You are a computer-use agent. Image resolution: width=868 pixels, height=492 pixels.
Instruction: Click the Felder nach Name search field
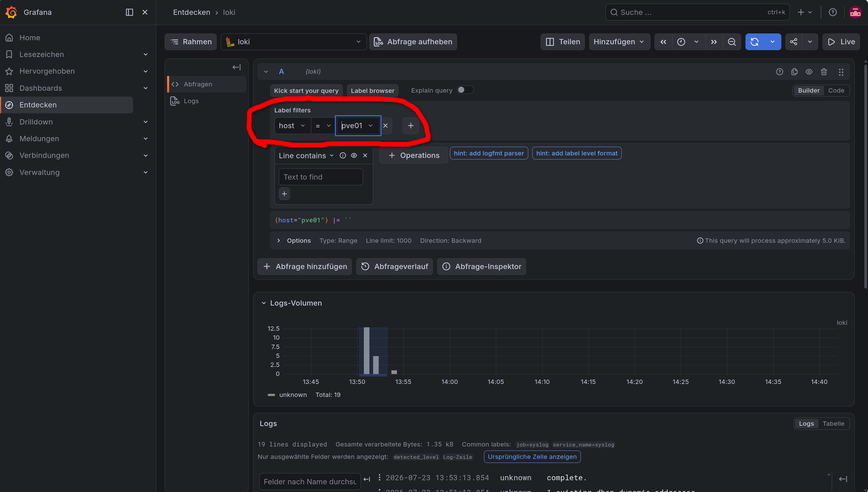coord(309,481)
